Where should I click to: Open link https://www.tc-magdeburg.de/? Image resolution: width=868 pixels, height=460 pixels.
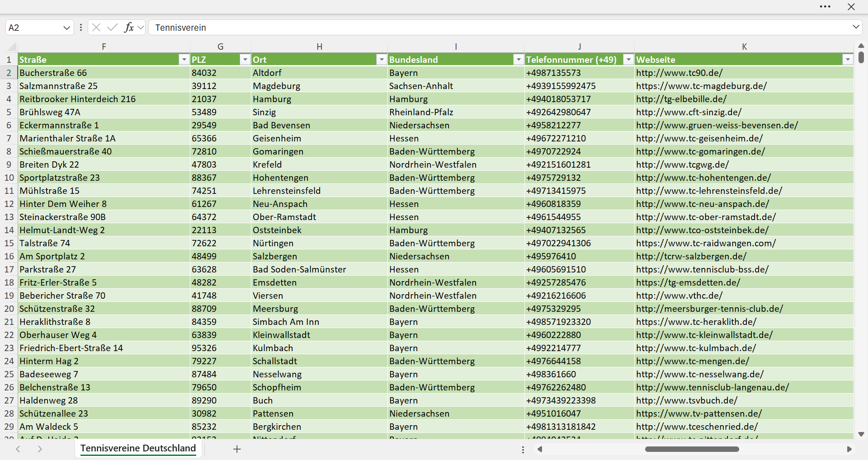coord(701,86)
